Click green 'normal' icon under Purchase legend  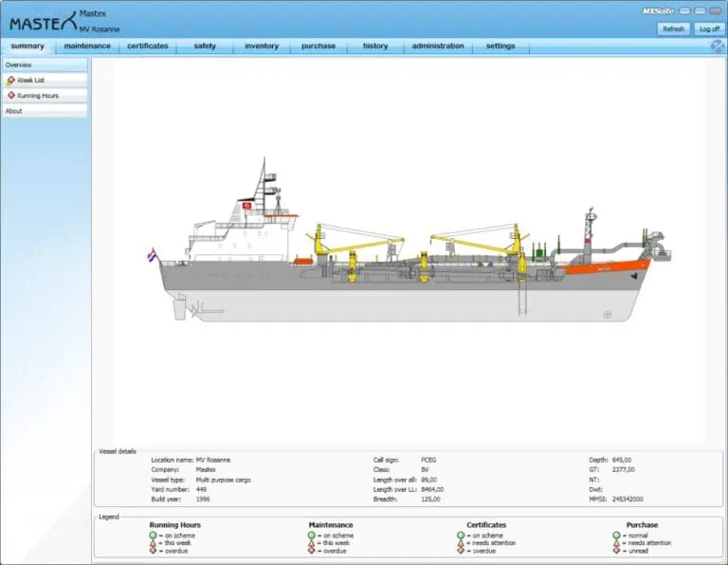(617, 536)
